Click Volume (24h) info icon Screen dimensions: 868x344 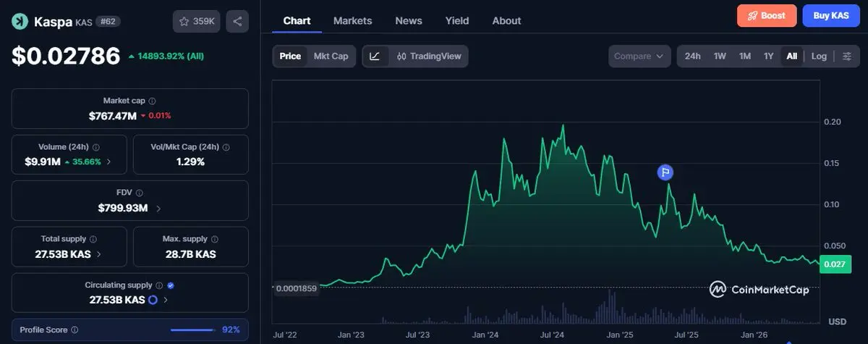point(96,147)
